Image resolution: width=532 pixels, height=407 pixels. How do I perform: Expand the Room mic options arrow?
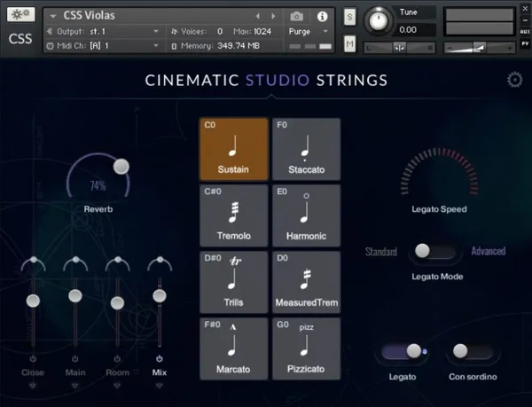pyautogui.click(x=117, y=386)
